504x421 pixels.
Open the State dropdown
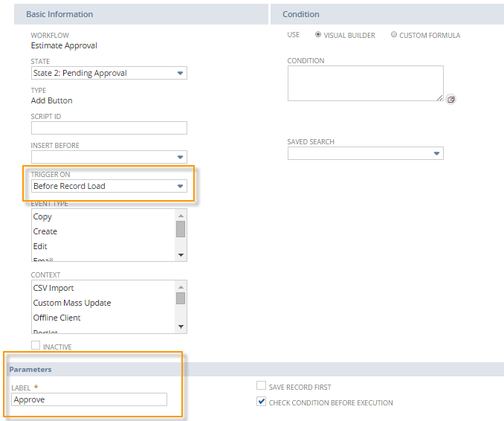pos(109,73)
